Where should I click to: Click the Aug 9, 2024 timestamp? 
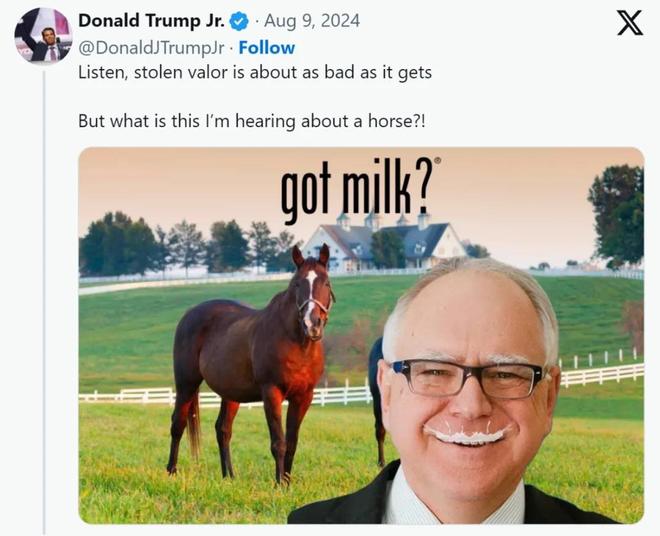coord(312,21)
